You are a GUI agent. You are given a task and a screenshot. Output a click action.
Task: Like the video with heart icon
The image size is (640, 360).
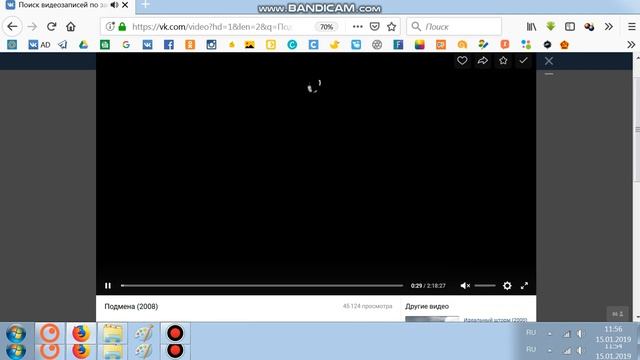tap(462, 60)
